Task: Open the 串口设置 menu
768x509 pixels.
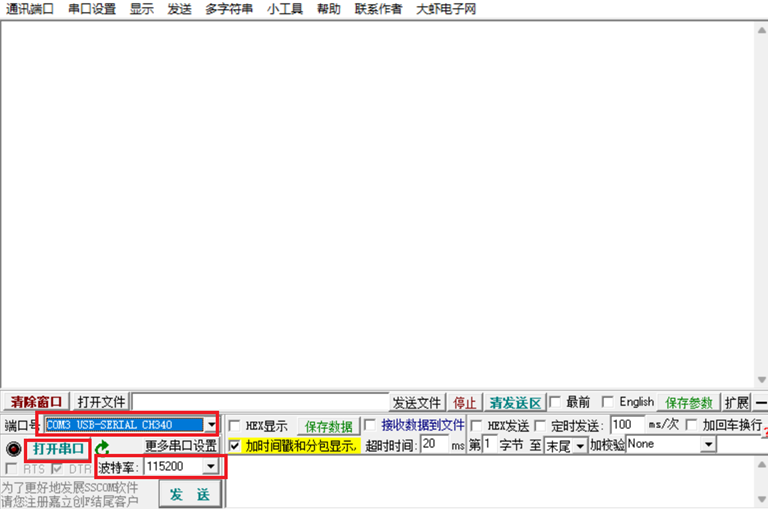Action: (92, 9)
